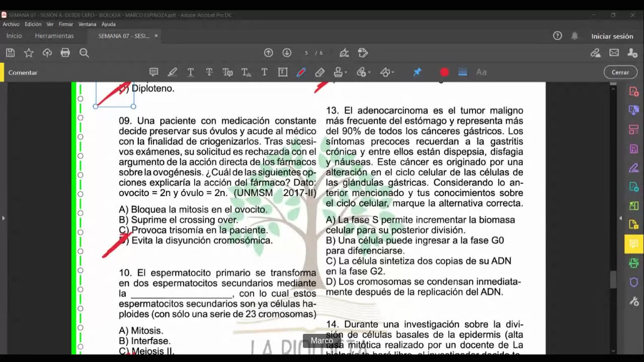
Task: Open the drawing shapes dropdown arrow
Action: [392, 73]
